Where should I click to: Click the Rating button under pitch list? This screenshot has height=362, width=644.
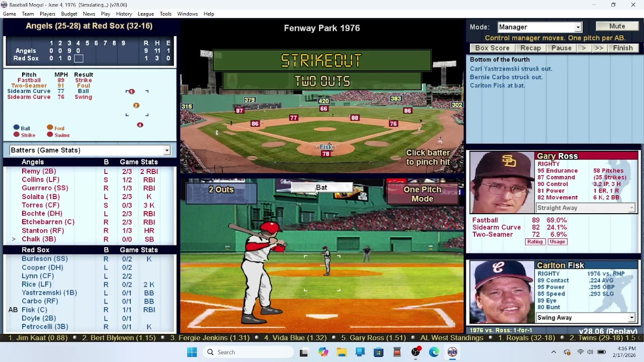coord(535,242)
